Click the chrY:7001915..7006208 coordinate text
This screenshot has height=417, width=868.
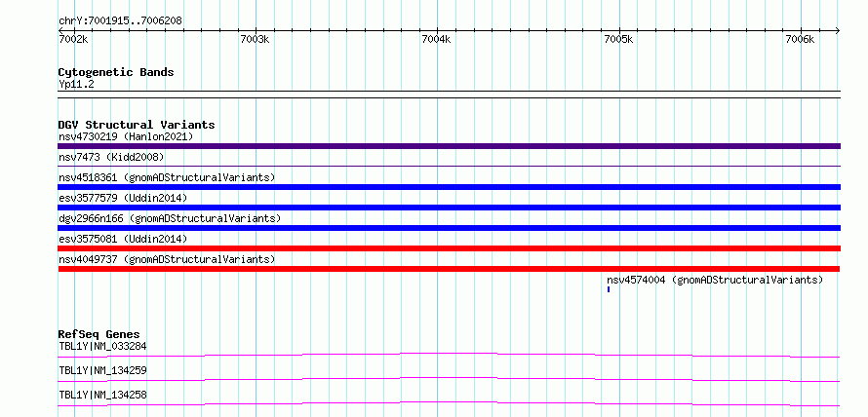click(x=120, y=20)
